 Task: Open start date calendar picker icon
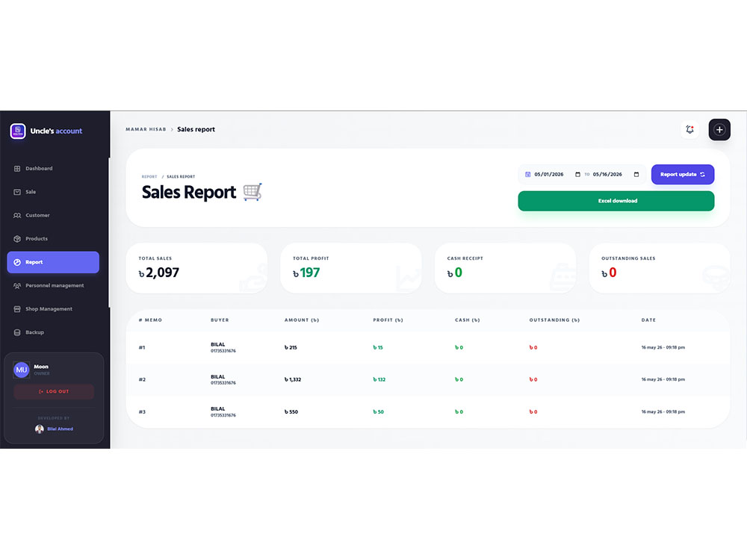pos(577,174)
